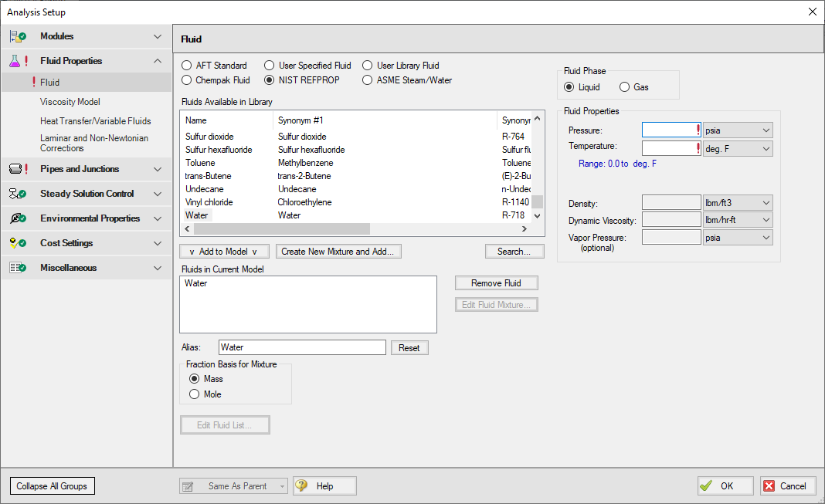Open the Pressure units dropdown
Screen dimensions: 825x504
tap(738, 130)
